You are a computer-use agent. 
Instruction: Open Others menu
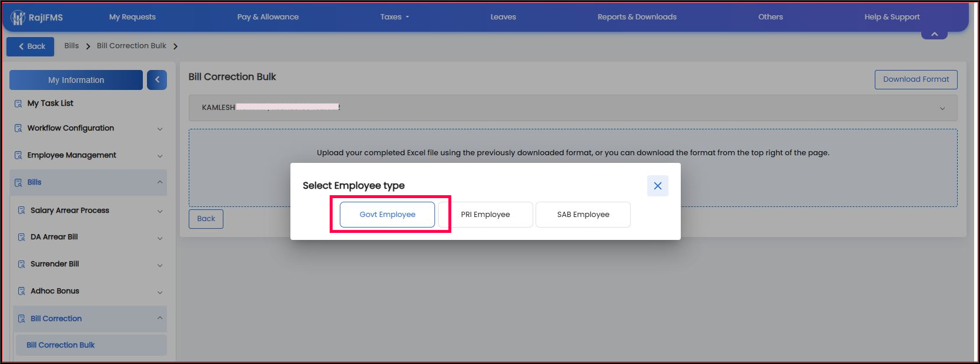pos(770,17)
